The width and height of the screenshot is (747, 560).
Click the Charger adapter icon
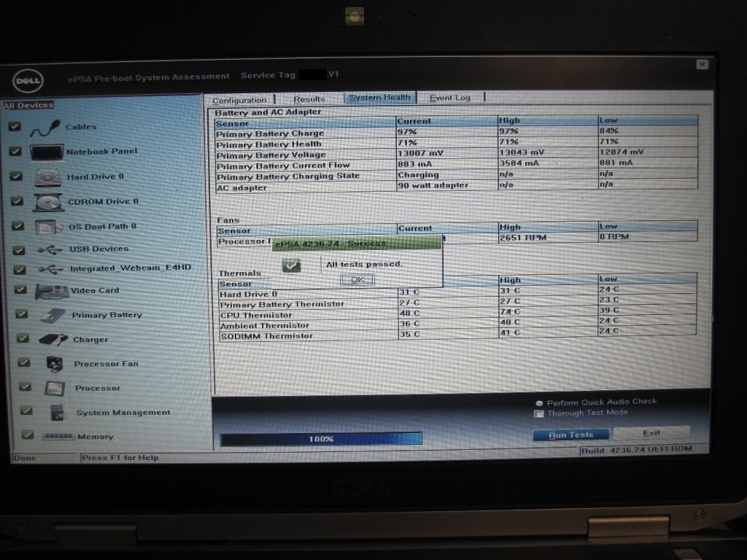pyautogui.click(x=53, y=340)
